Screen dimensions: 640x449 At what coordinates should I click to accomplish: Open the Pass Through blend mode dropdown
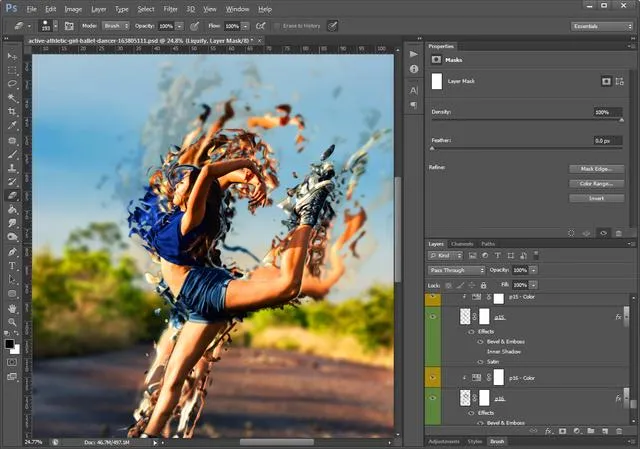tap(456, 270)
